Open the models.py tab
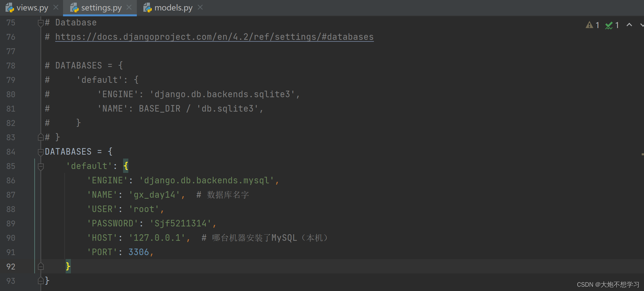The image size is (644, 291). [x=173, y=8]
